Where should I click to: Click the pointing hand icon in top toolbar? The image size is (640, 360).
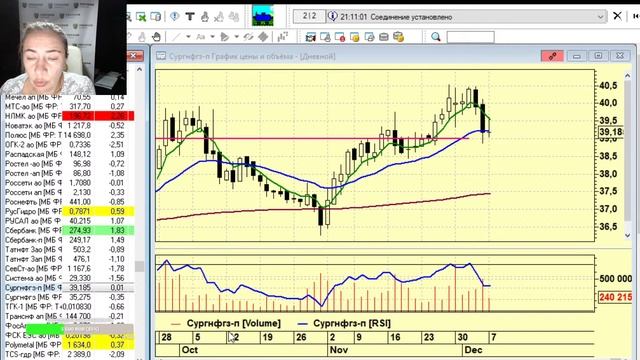(x=204, y=16)
